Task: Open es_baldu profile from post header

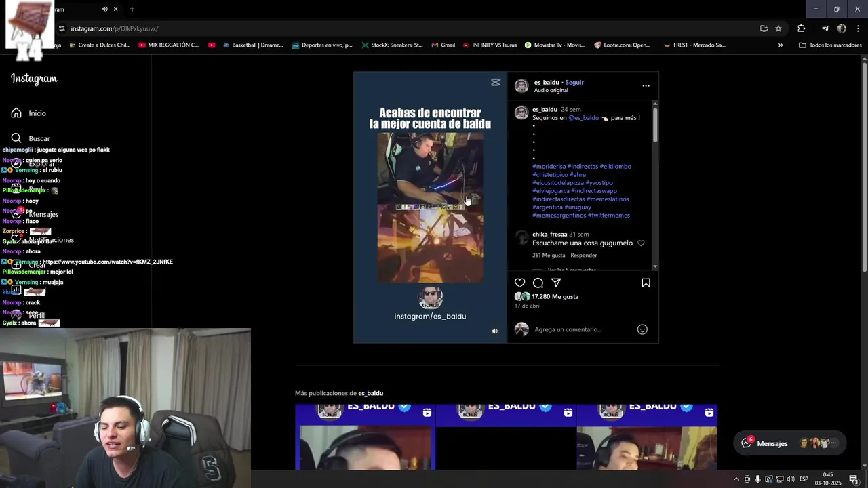Action: point(546,82)
